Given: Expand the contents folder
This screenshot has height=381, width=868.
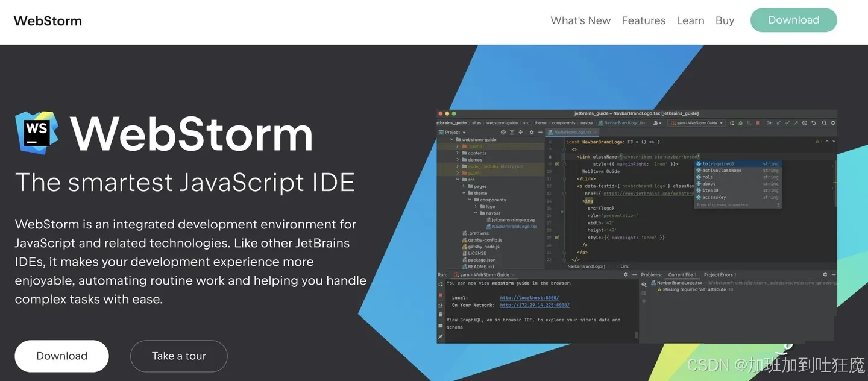Looking at the screenshot, I should 458,153.
